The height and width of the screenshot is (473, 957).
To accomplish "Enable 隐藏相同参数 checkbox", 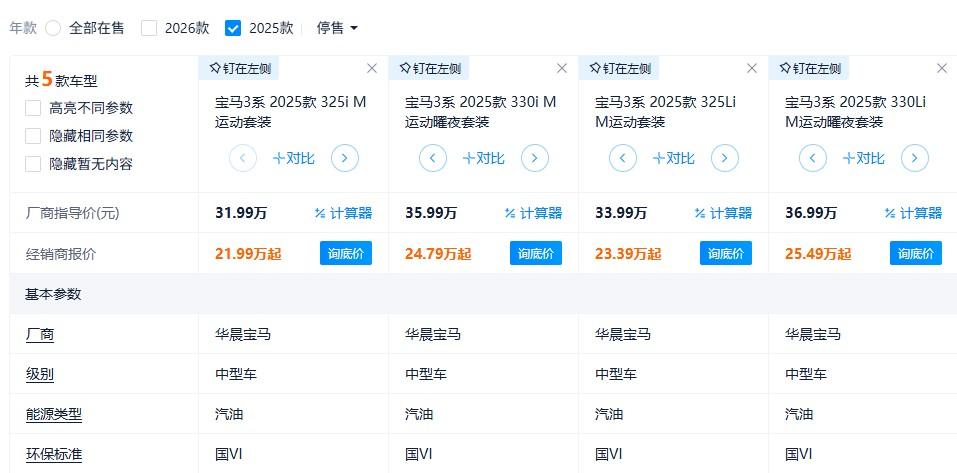I will [x=33, y=136].
